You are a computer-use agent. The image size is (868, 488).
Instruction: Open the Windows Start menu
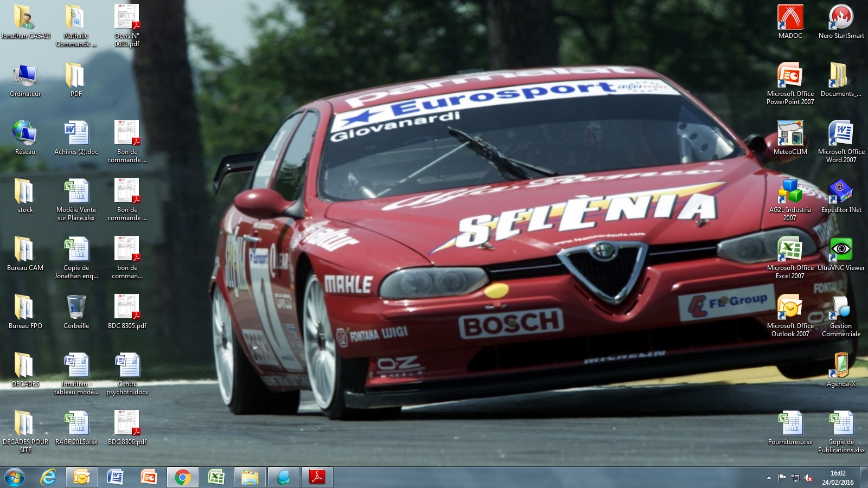coord(15,477)
